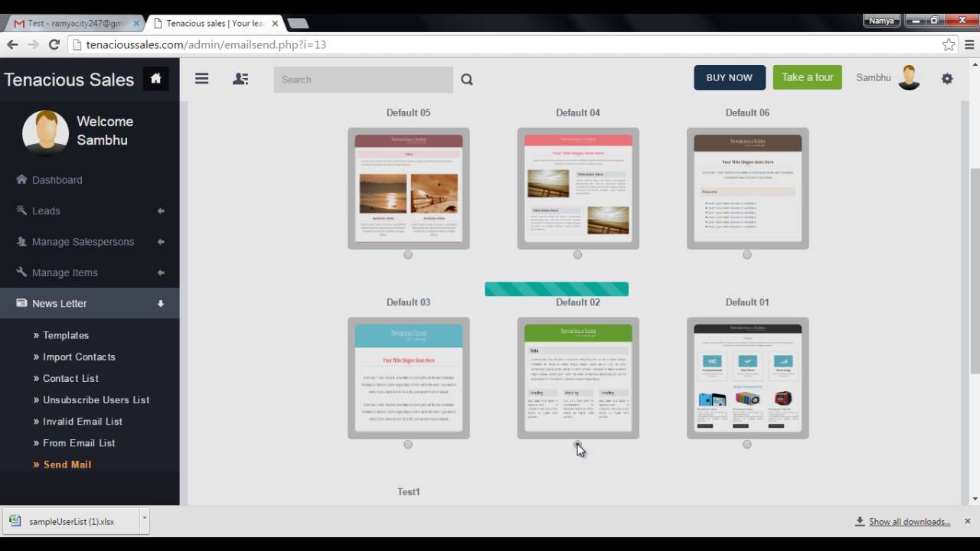Viewport: 980px width, 551px height.
Task: Close the downloads bar
Action: [x=967, y=521]
